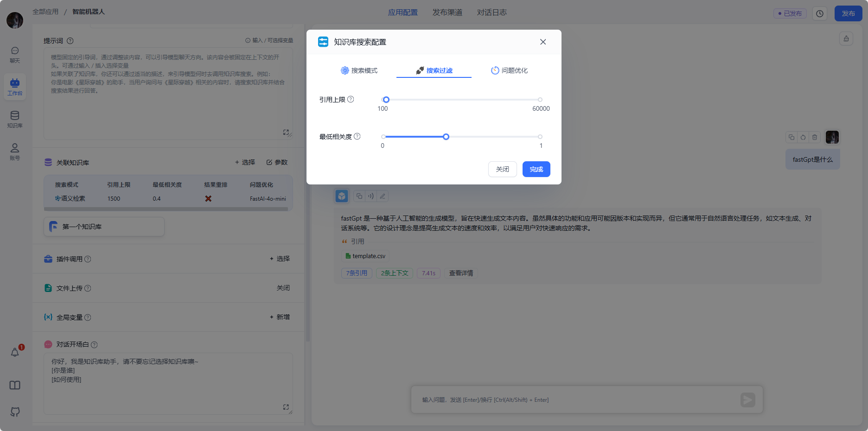The width and height of the screenshot is (868, 431).
Task: Open 应用配置 top tab
Action: [403, 13]
